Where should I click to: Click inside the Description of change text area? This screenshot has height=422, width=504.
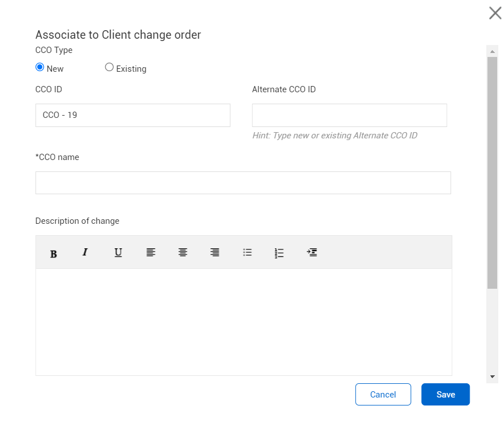pyautogui.click(x=243, y=322)
